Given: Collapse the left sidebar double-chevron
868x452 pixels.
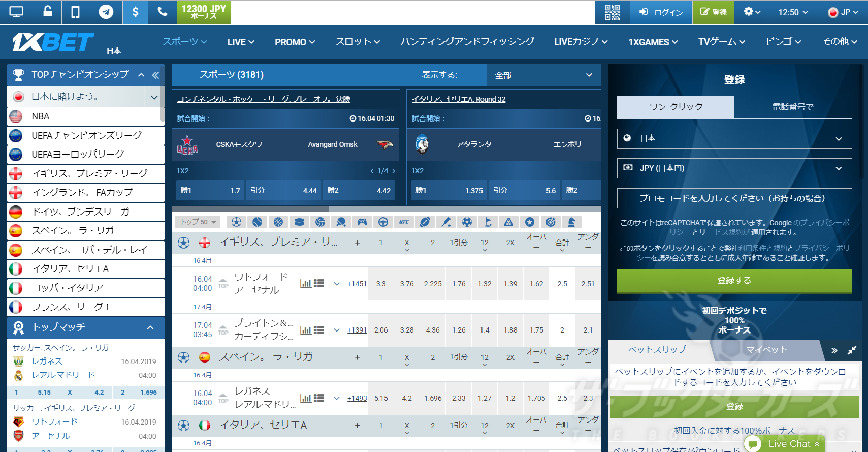Looking at the screenshot, I should (155, 75).
